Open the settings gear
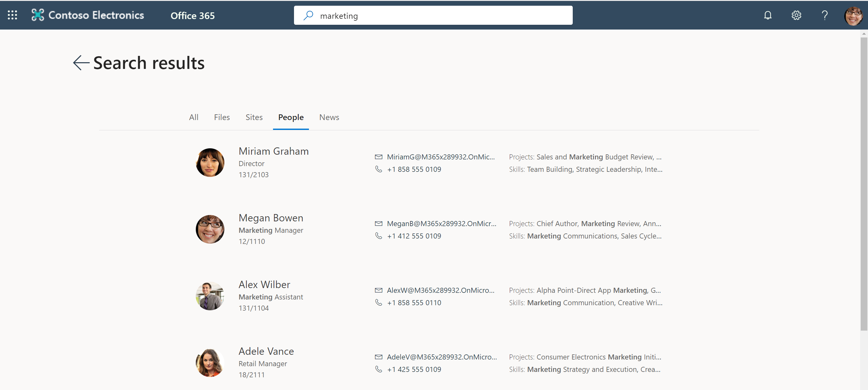Image resolution: width=868 pixels, height=390 pixels. pyautogui.click(x=796, y=15)
